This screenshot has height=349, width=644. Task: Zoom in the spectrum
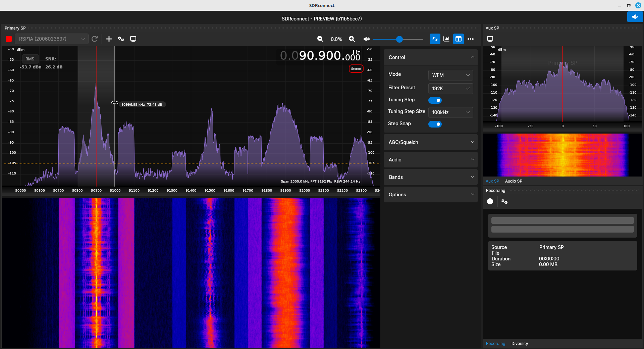click(x=352, y=39)
